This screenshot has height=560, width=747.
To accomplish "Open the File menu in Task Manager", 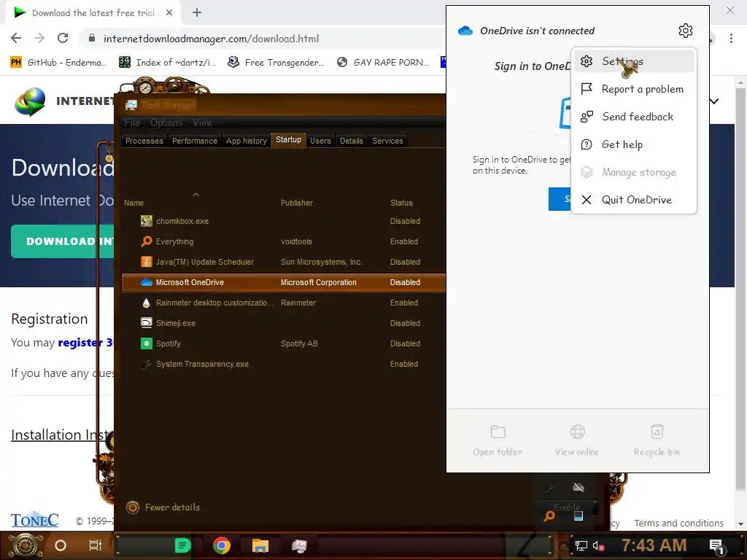I will click(x=132, y=122).
